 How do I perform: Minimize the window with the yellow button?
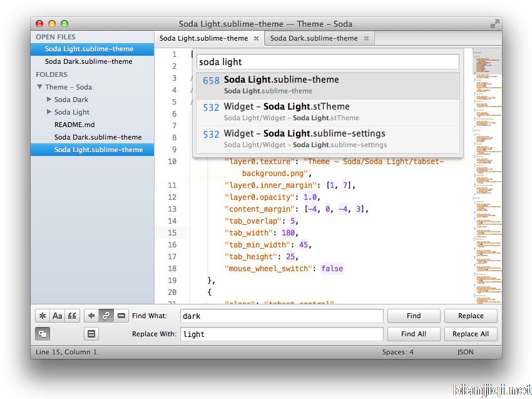click(52, 24)
